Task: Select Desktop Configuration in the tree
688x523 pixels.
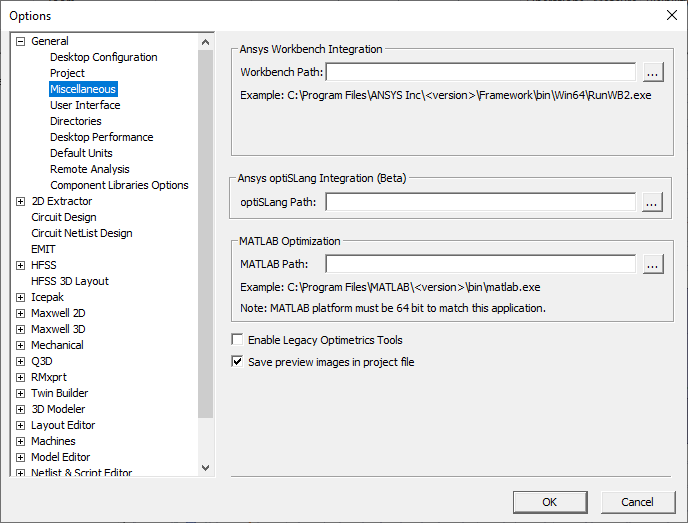Action: [103, 57]
